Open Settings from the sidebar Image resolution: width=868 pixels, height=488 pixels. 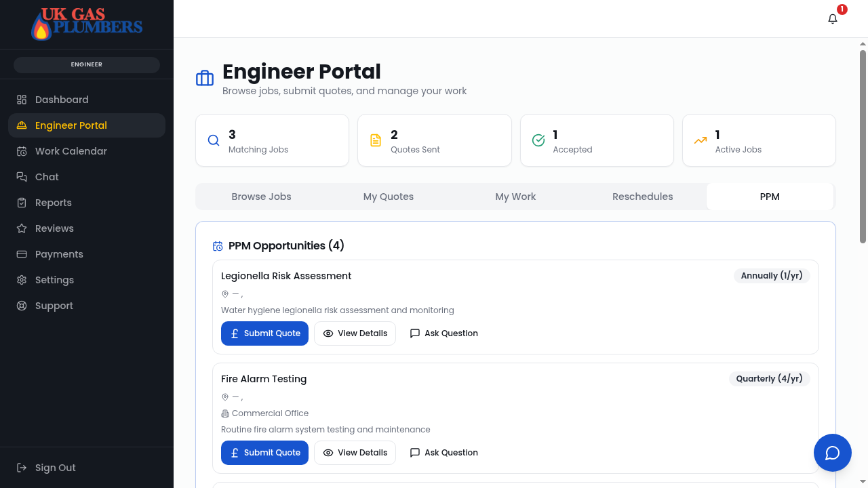pos(87,280)
